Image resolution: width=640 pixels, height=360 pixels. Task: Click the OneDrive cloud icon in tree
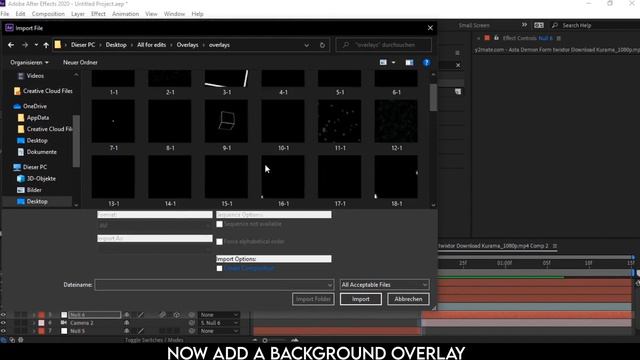click(x=17, y=106)
